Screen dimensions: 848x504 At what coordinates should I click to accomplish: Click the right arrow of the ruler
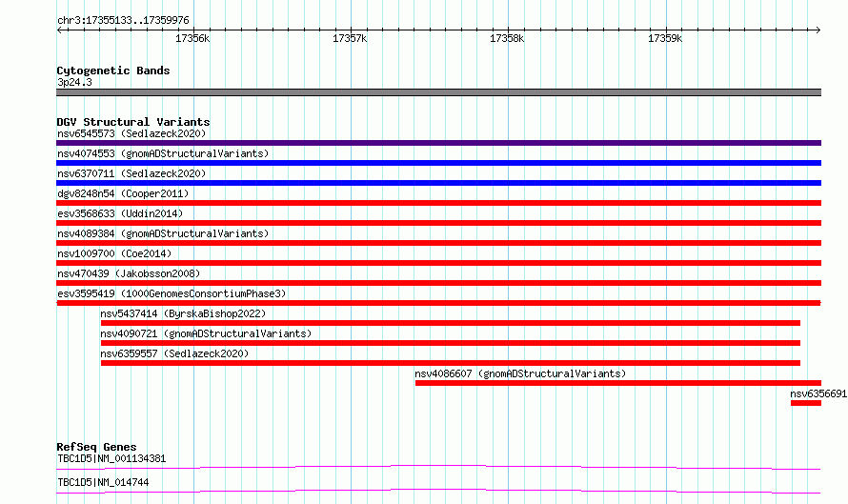[x=818, y=30]
